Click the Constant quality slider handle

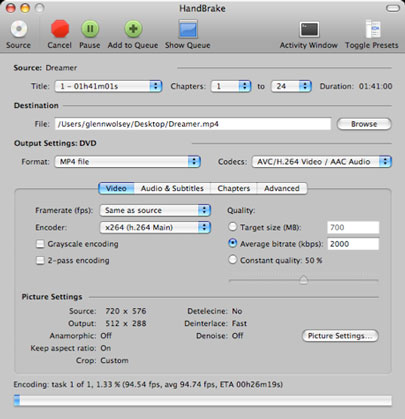click(303, 280)
